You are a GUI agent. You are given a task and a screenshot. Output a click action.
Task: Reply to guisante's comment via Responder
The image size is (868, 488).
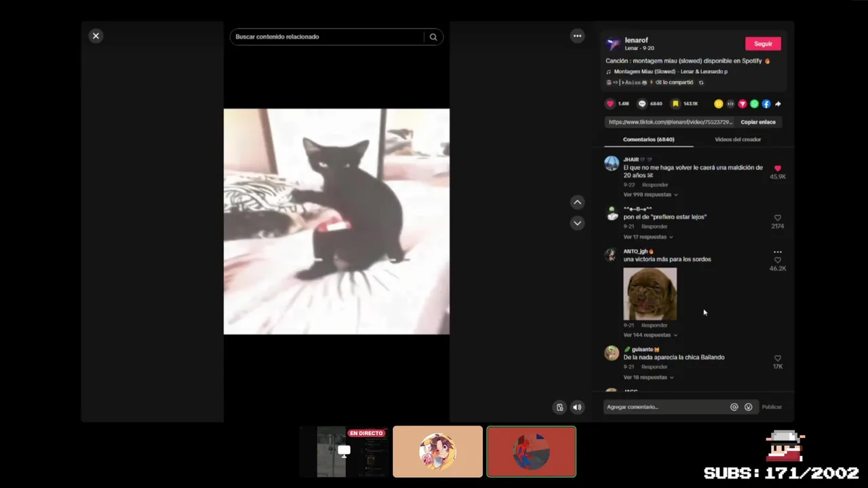click(654, 367)
